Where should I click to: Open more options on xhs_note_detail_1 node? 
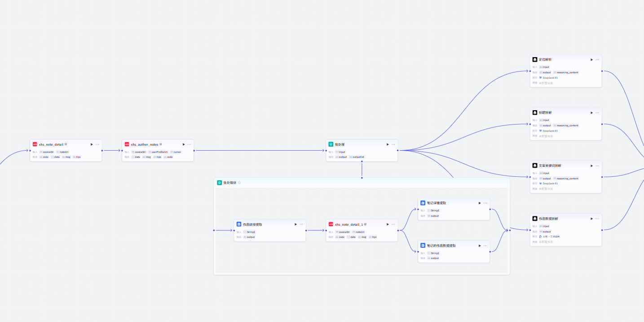tap(393, 224)
